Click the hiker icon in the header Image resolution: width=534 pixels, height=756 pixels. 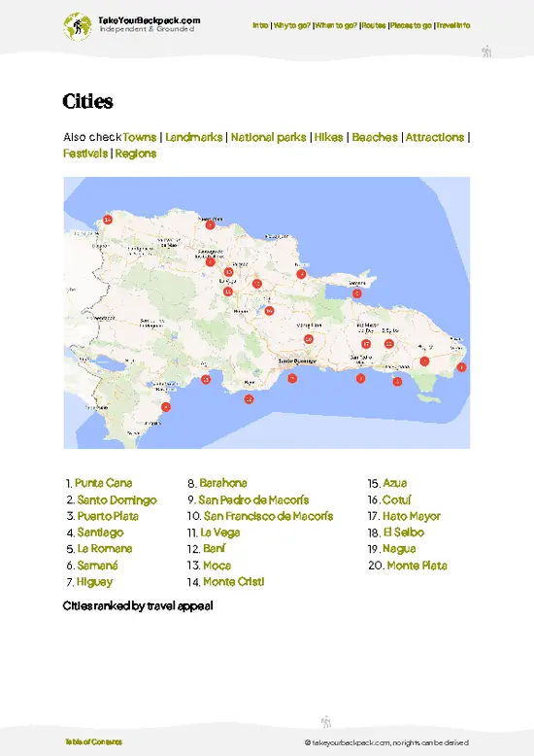click(486, 52)
